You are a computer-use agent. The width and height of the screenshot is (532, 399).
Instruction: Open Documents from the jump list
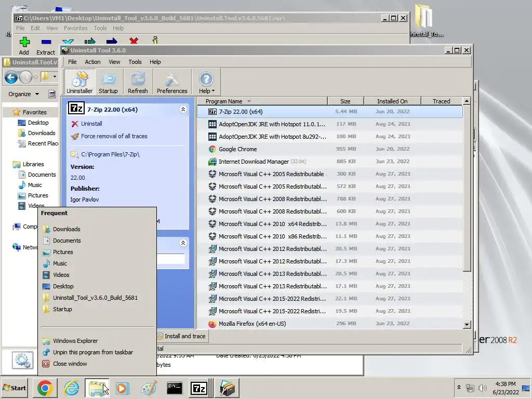click(x=97, y=241)
